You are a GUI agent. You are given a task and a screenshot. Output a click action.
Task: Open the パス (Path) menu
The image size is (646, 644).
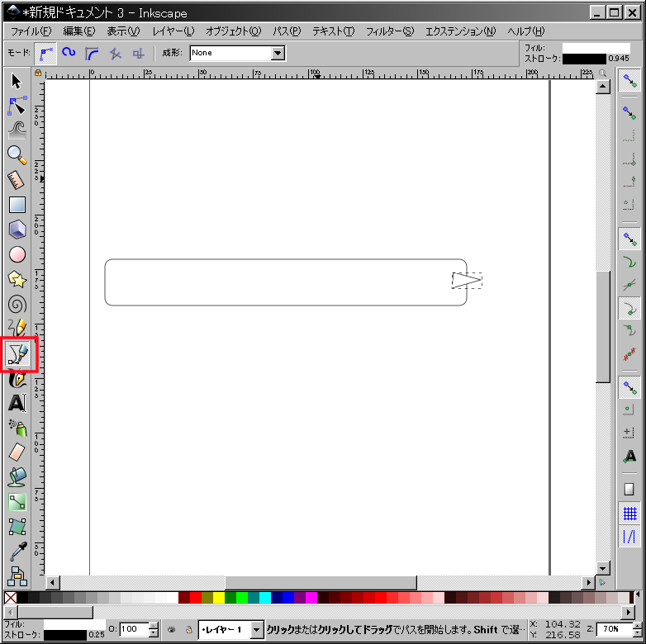point(287,31)
